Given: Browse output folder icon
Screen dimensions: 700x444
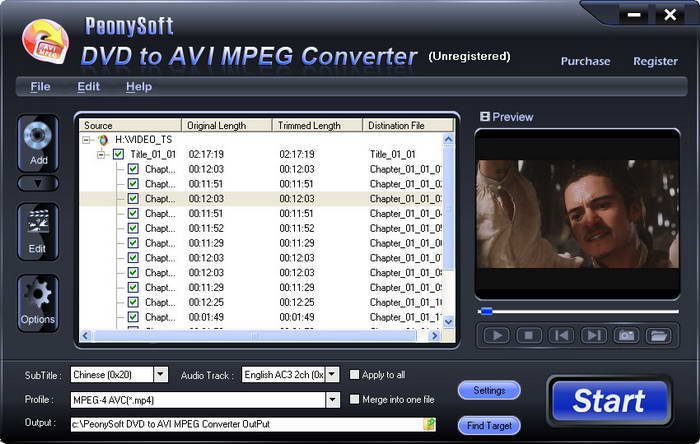Looking at the screenshot, I should pyautogui.click(x=429, y=424).
